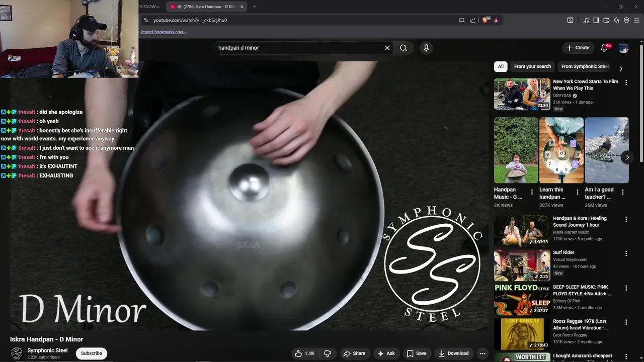The image size is (644, 362).
Task: Close the Iskra Handpan tab
Action: pyautogui.click(x=242, y=7)
